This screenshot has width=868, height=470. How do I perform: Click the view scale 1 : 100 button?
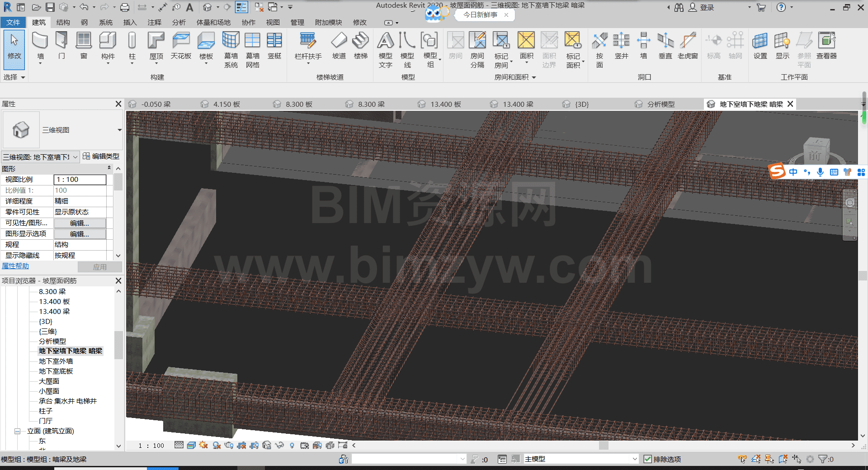pos(151,446)
